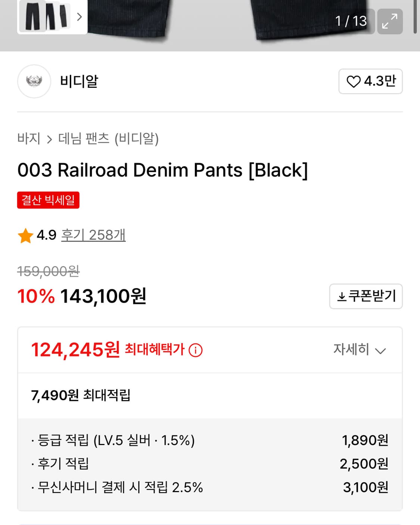Download coupon with the 쿠폰받기 button
420x525 pixels.
(365, 296)
